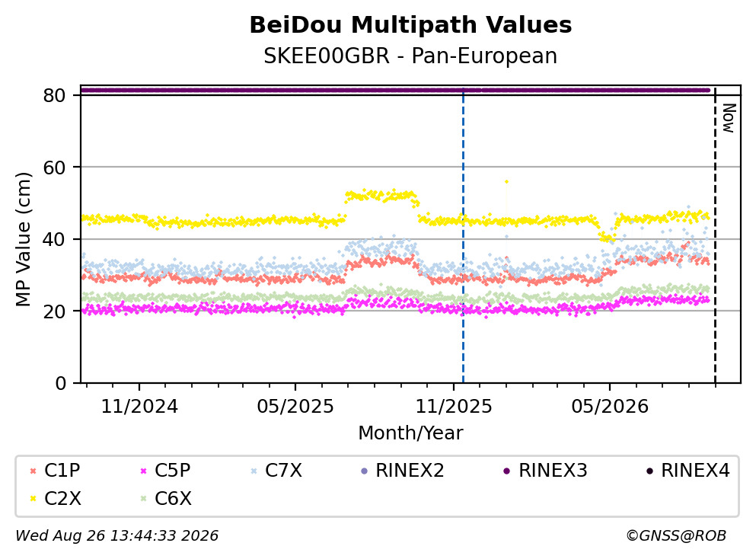
Task: Click the BeiDou Multipath Values title
Action: (x=410, y=25)
